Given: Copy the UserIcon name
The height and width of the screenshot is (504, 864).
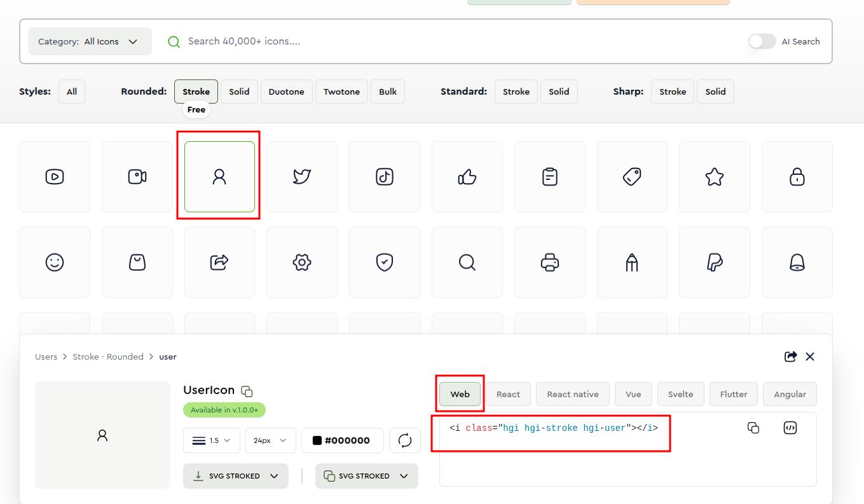Looking at the screenshot, I should (247, 392).
